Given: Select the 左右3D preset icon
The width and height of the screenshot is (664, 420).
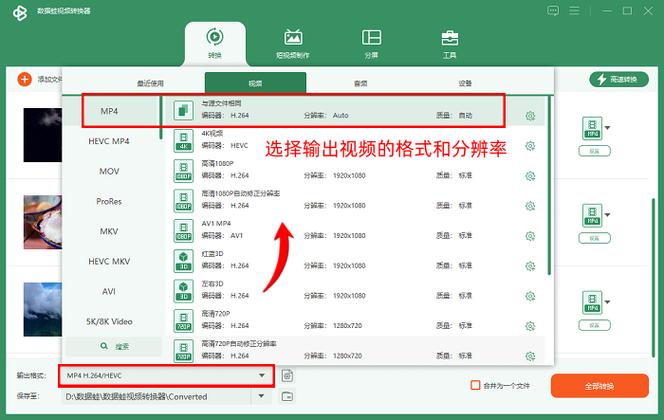Looking at the screenshot, I should click(x=183, y=291).
